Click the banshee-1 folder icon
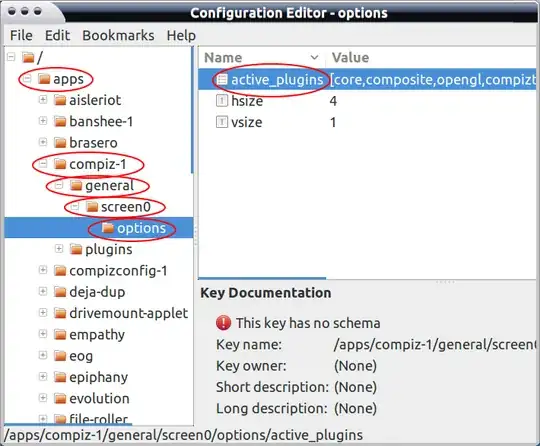 tap(60, 122)
